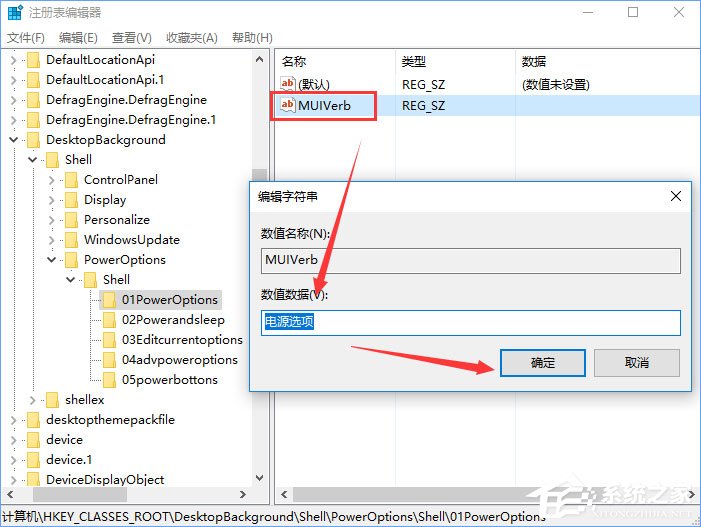Click tree pane horizontal scroll left arrow
This screenshot has height=527, width=701.
coord(10,495)
